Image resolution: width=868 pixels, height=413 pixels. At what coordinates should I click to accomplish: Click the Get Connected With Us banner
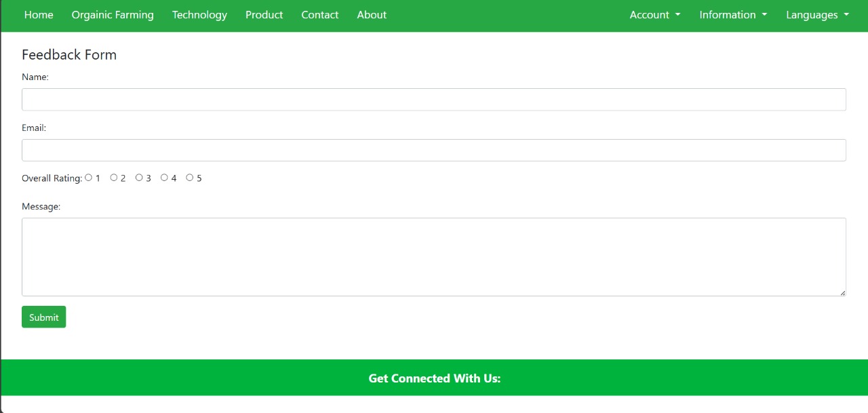pyautogui.click(x=434, y=378)
